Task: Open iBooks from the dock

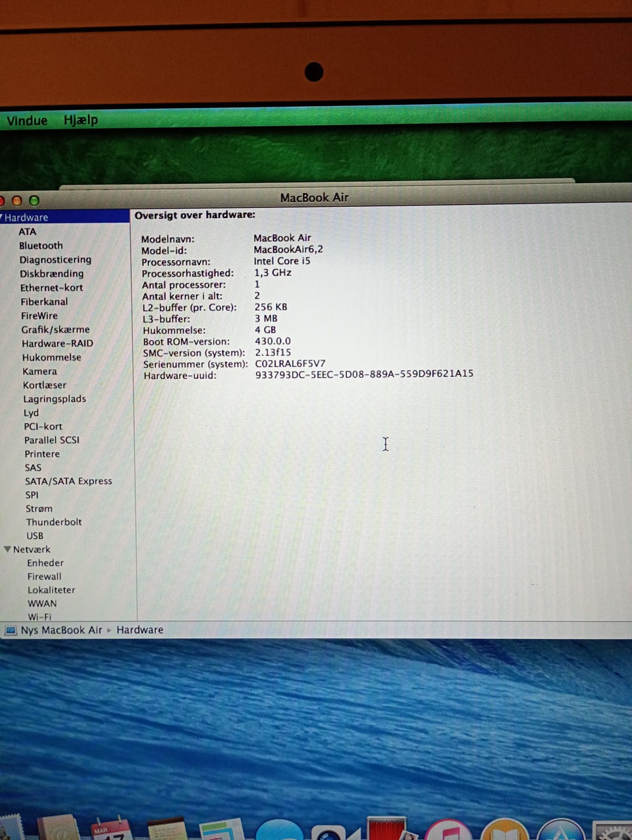Action: click(x=504, y=830)
